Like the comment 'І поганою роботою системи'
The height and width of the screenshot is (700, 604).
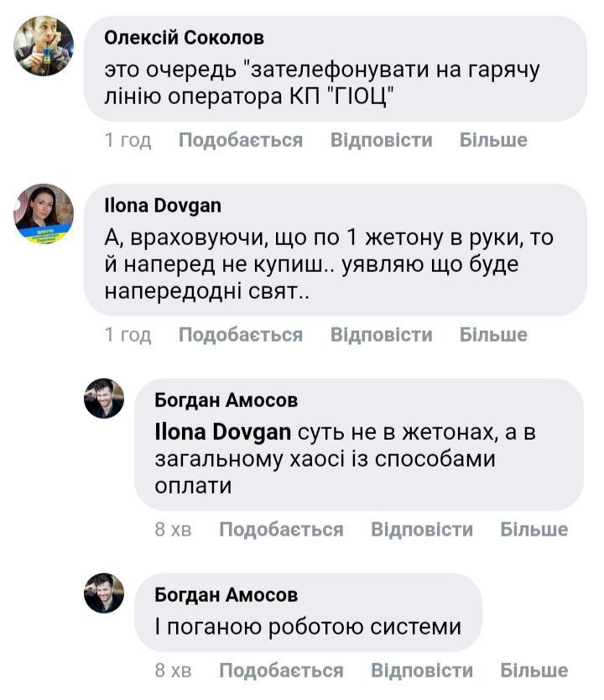281,671
